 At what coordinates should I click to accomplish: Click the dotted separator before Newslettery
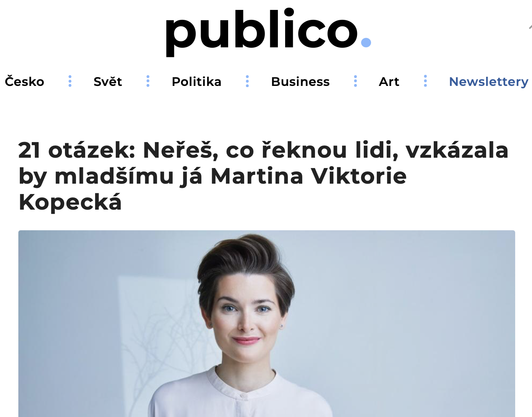[x=425, y=81]
